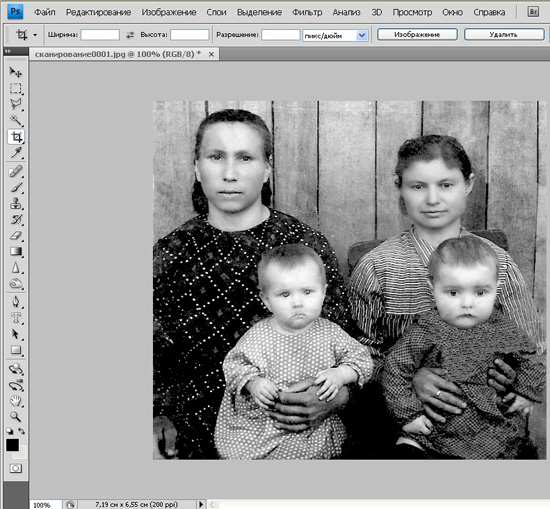Select the Brush tool
Screen dimensions: 550x509
point(15,188)
